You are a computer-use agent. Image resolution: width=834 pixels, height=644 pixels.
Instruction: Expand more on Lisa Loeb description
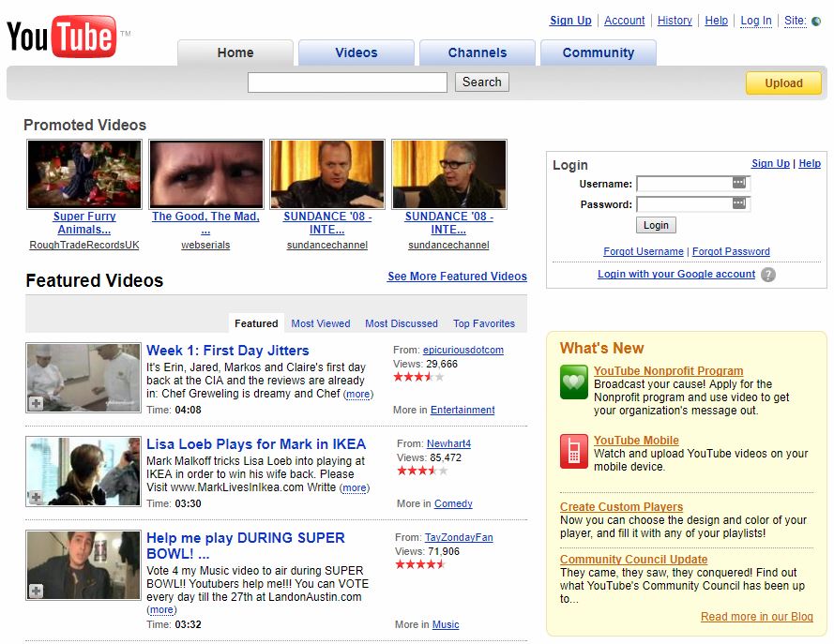[x=355, y=487]
